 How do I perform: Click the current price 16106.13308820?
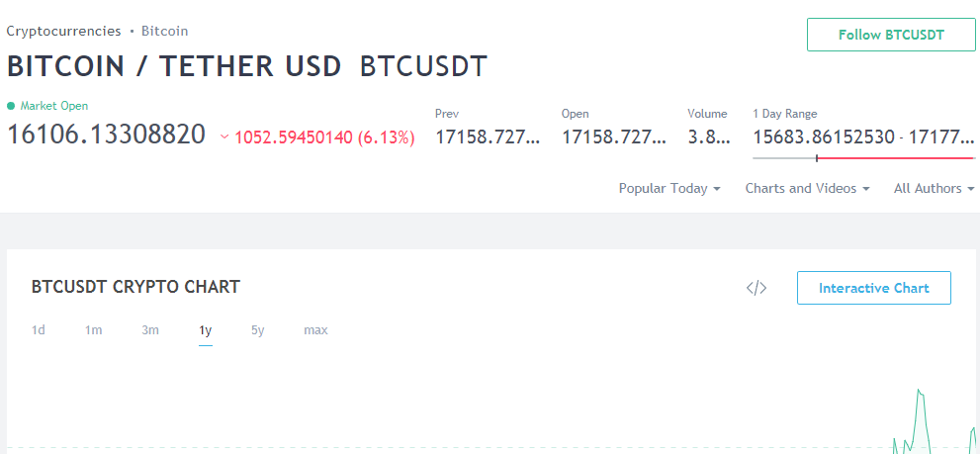[x=106, y=135]
